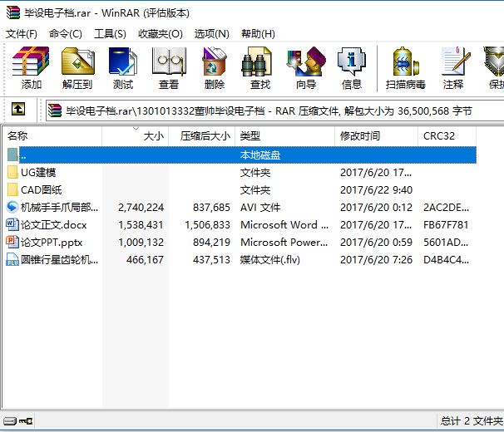Click the size value 2,740,224
The height and width of the screenshot is (432, 504).
(x=141, y=207)
